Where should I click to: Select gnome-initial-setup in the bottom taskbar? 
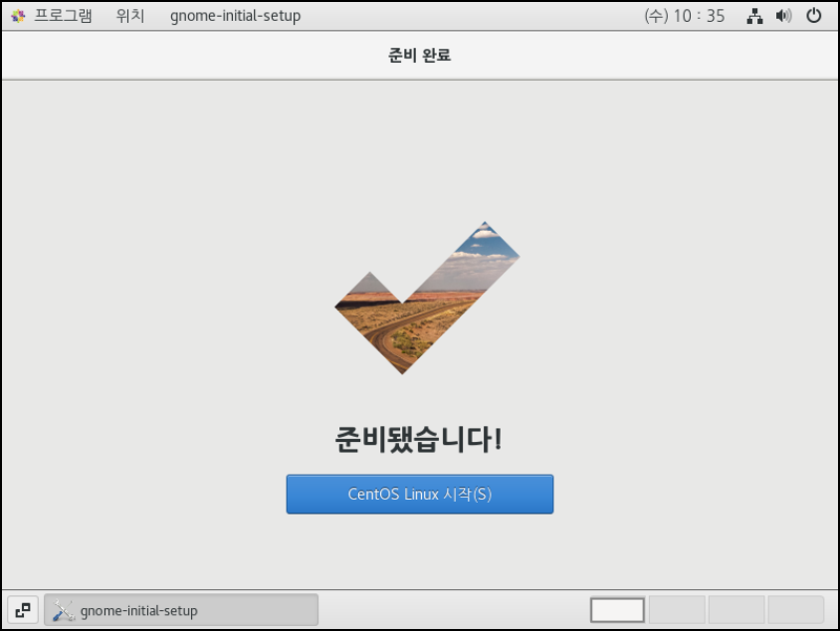[181, 610]
